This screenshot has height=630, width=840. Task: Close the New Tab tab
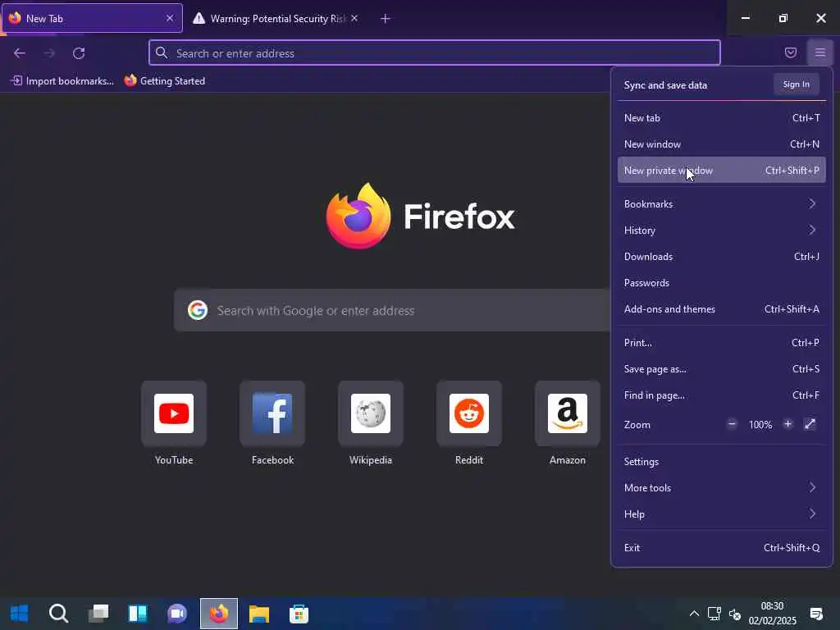[x=169, y=18]
